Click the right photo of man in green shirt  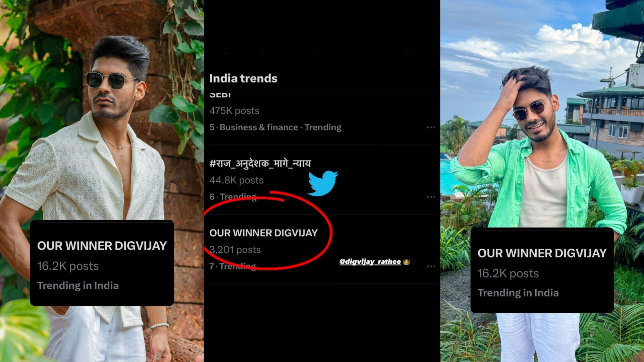pyautogui.click(x=542, y=181)
